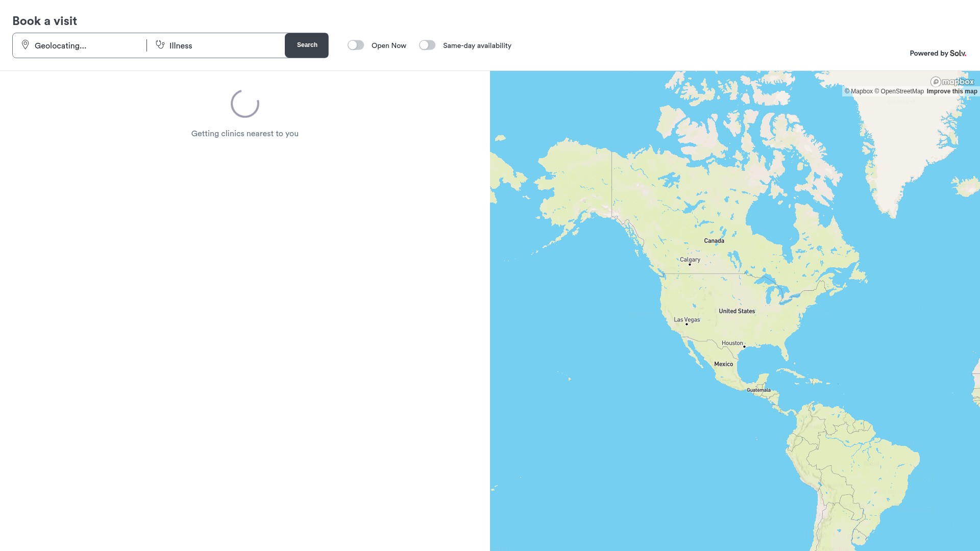Click the United States map label
The height and width of the screenshot is (551, 980).
(737, 311)
